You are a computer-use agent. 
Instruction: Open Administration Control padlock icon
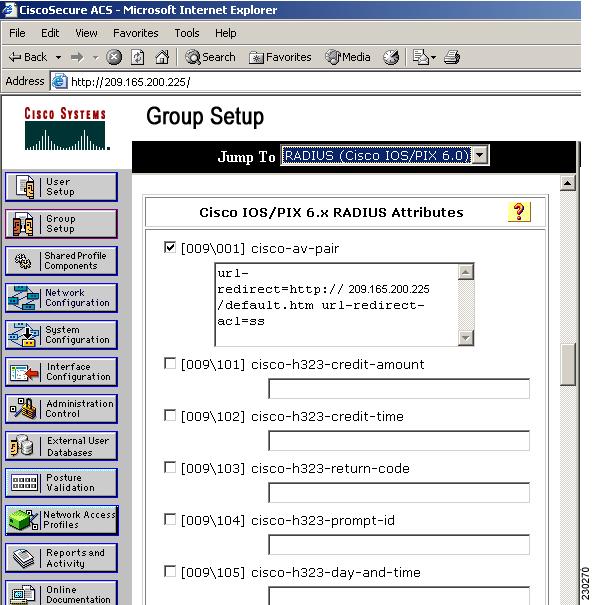coord(23,409)
